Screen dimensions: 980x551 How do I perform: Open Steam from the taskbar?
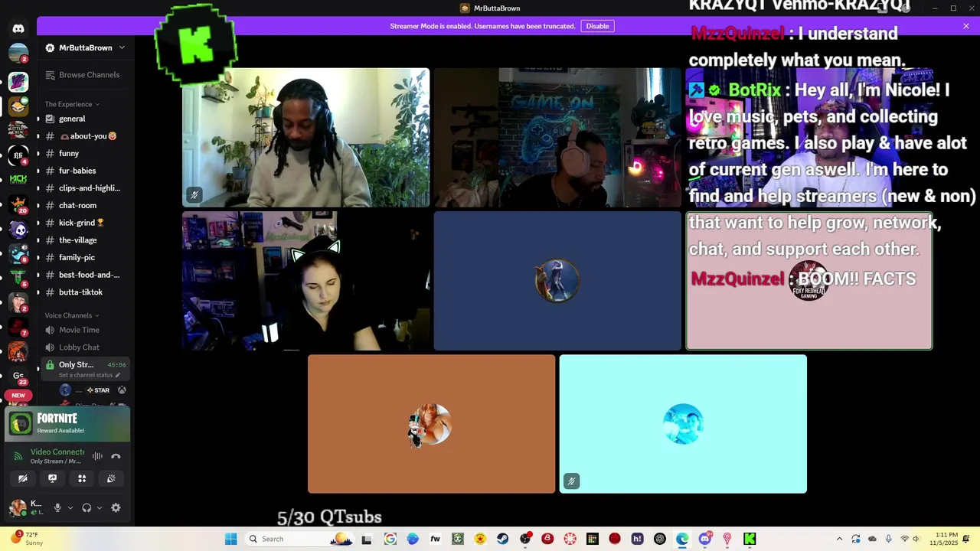tap(502, 539)
